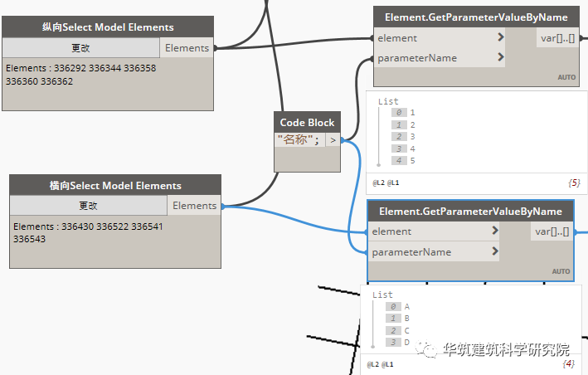The width and height of the screenshot is (588, 375).
Task: Click the Code Block output port arrow
Action: coord(333,140)
